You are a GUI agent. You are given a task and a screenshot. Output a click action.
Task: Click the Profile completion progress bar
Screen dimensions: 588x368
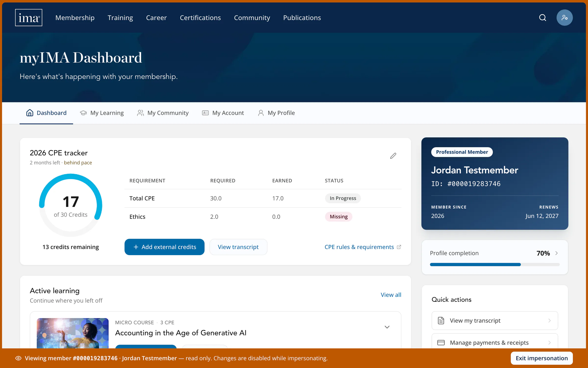495,264
